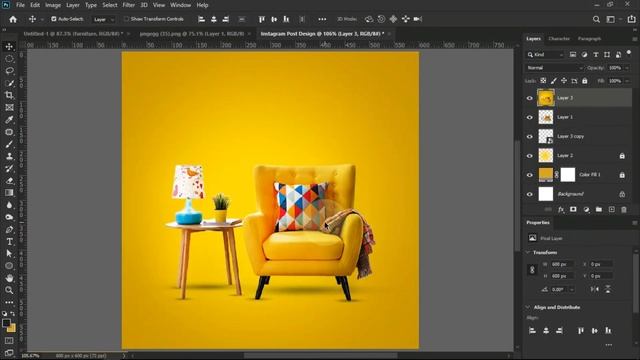
Task: Click the Search icon at top right
Action: pyautogui.click(x=596, y=19)
